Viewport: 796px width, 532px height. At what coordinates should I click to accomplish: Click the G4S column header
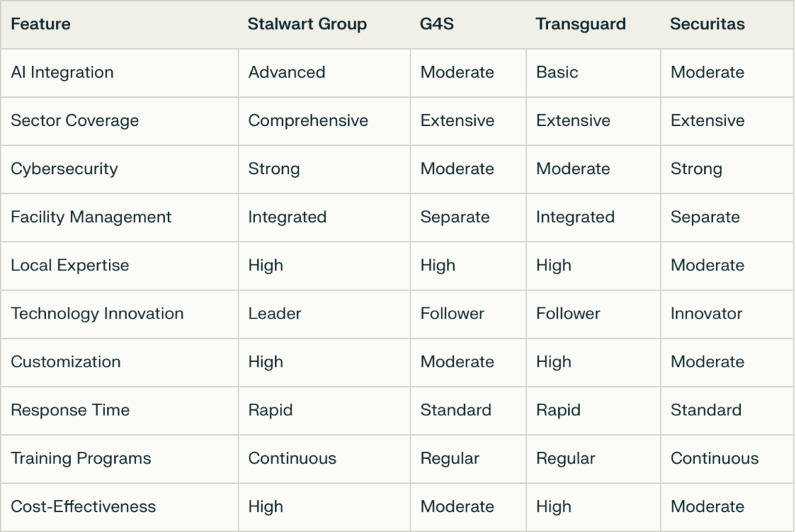point(437,24)
